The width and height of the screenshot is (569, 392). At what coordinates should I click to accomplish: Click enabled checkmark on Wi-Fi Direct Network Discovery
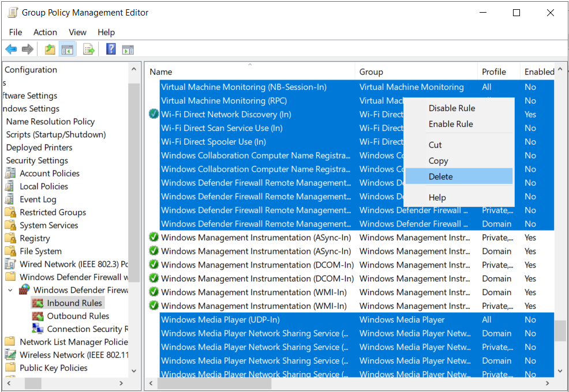coord(154,114)
